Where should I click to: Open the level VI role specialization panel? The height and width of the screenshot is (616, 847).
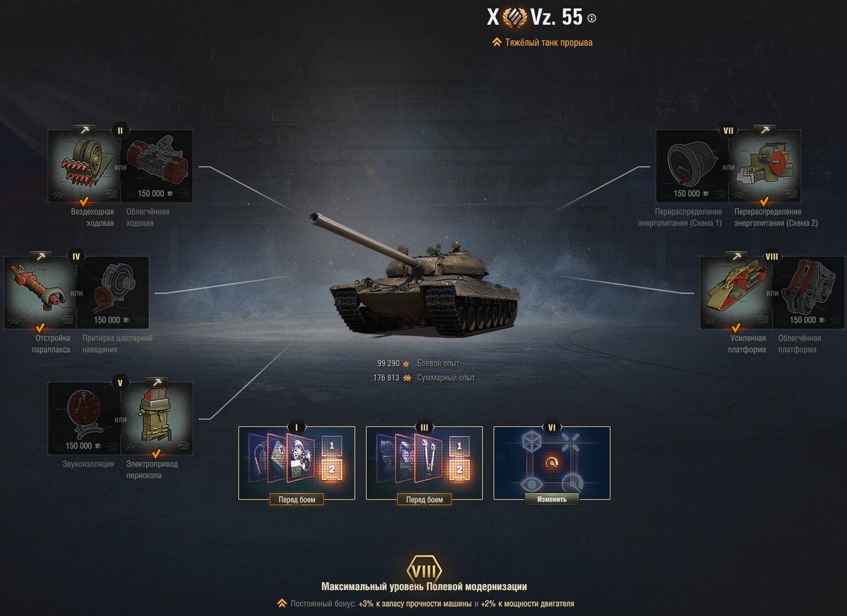pos(552,462)
